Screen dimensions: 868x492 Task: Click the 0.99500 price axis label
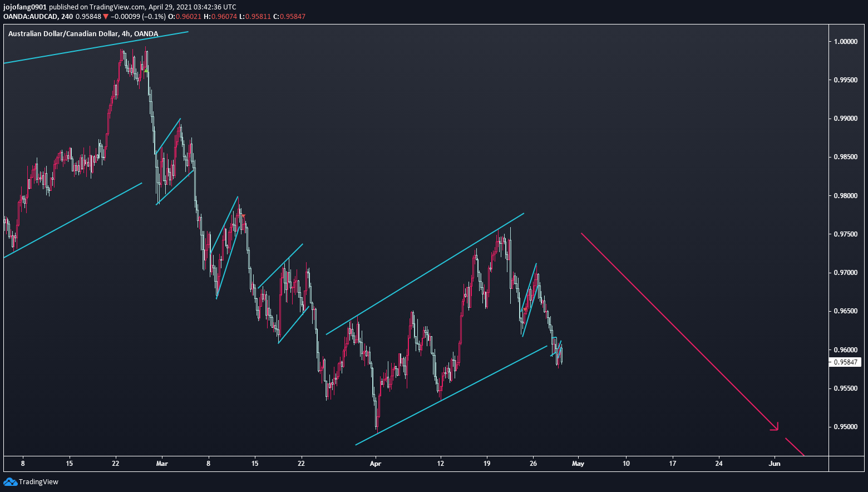(x=845, y=80)
